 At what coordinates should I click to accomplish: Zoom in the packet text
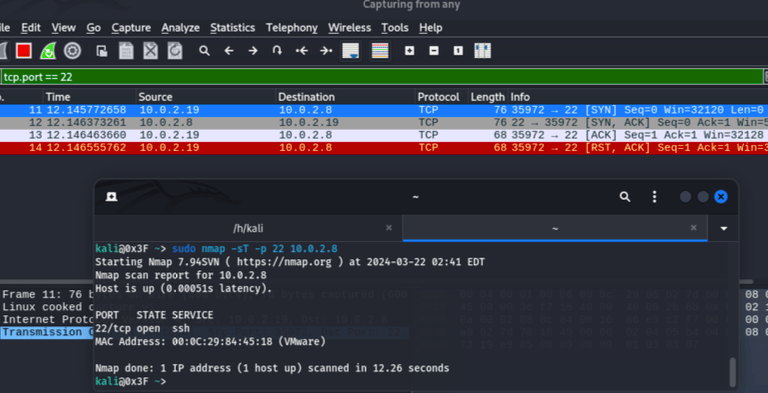pos(409,51)
